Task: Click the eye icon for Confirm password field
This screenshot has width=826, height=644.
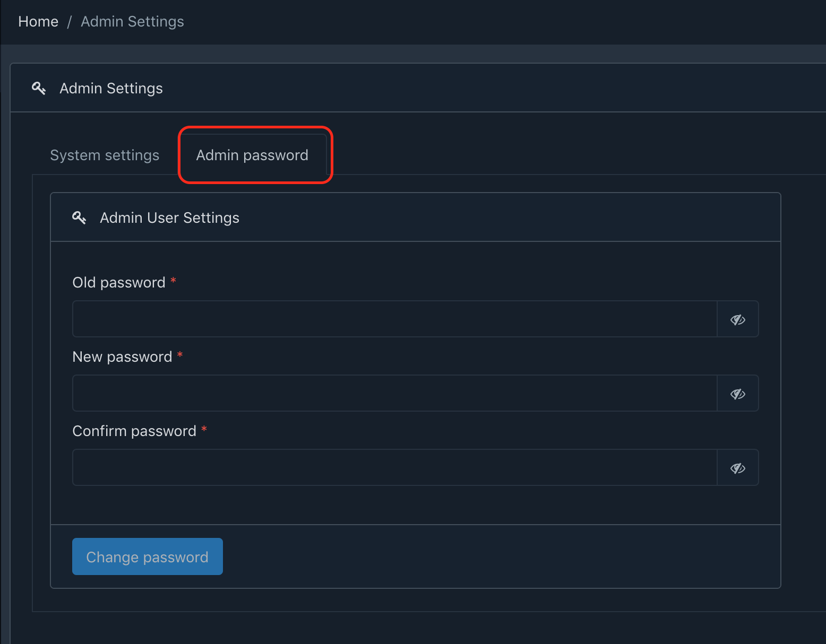Action: point(737,467)
